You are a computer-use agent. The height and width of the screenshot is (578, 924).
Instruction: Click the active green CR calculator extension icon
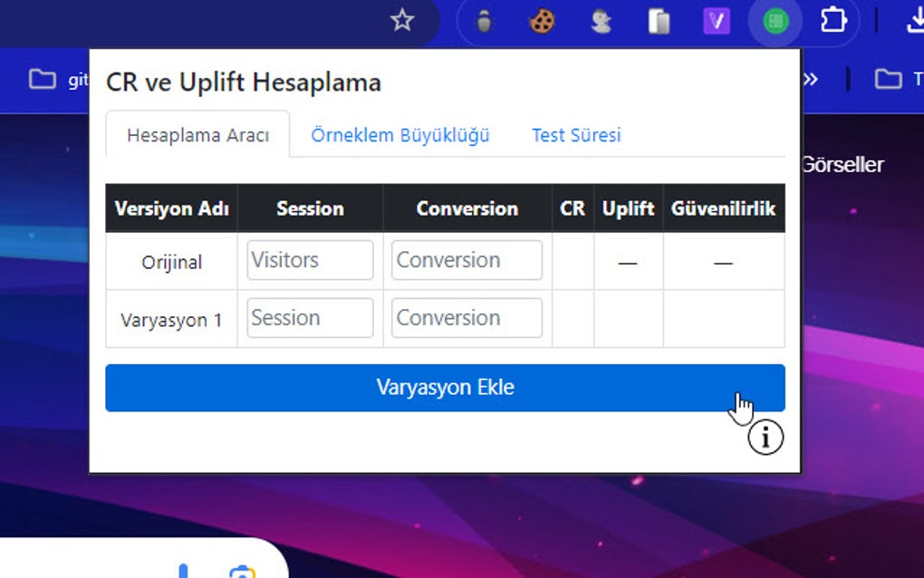tap(775, 21)
